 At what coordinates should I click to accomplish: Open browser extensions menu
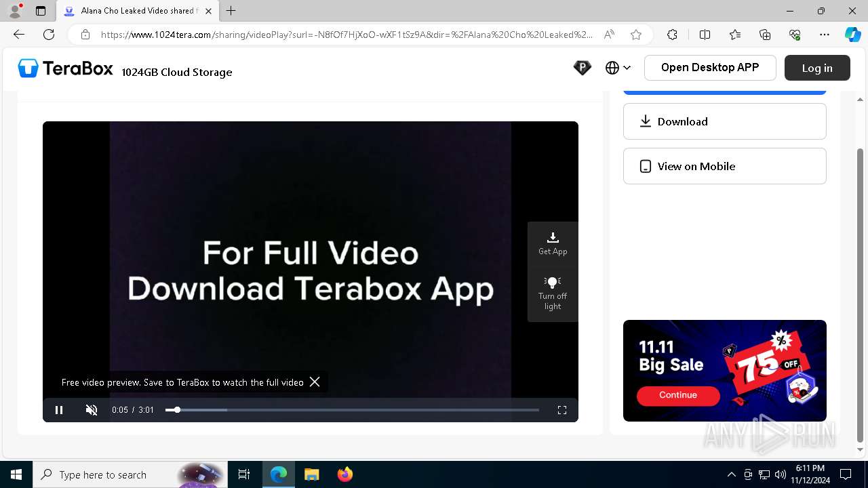tap(672, 35)
